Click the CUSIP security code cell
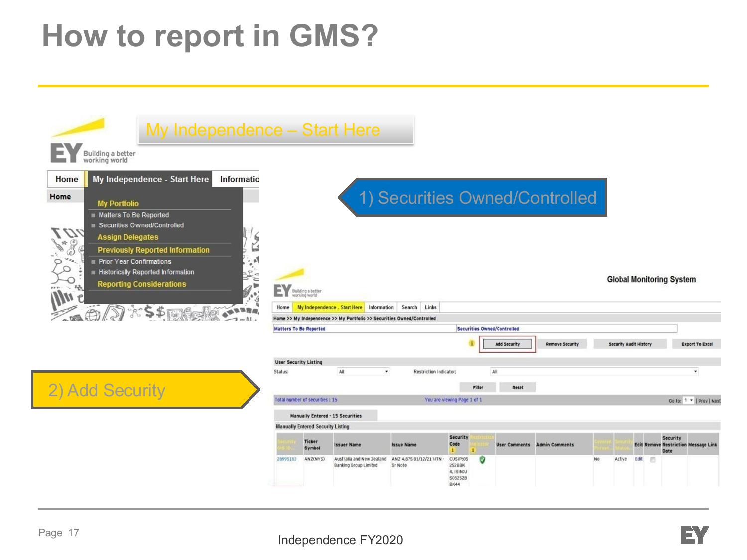Screen dimensions: 747x560 pos(458,471)
